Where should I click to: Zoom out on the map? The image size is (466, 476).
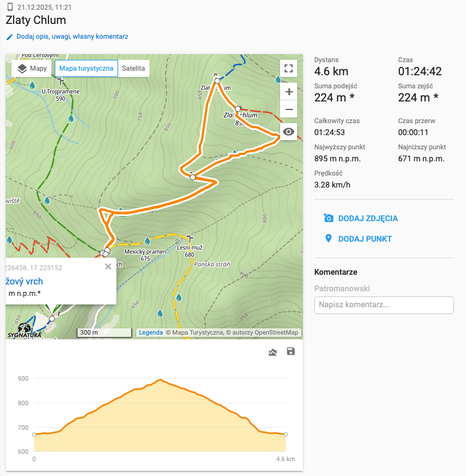(x=289, y=109)
